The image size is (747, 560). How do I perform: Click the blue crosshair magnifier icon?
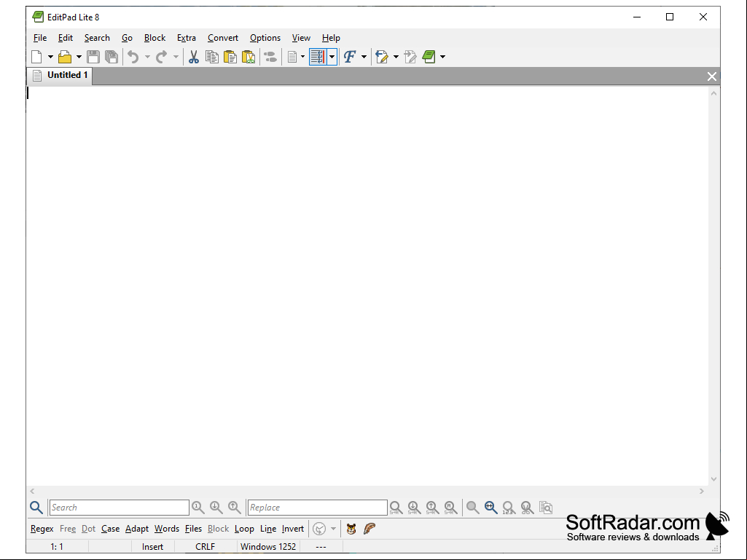490,508
